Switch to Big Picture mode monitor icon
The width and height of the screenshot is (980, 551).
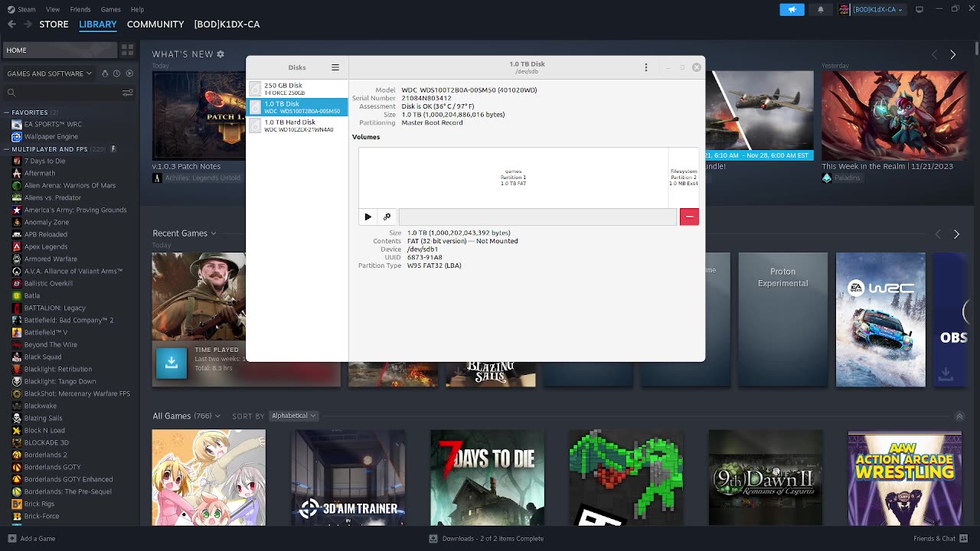[x=920, y=9]
